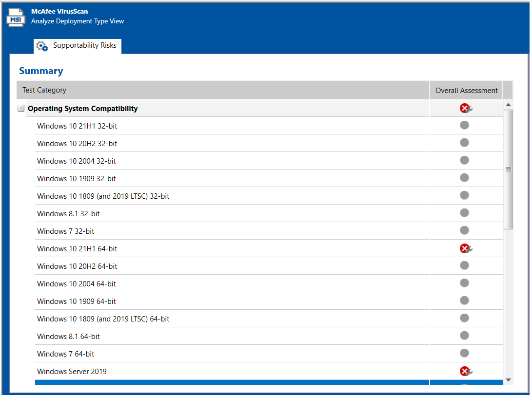
Task: Click the Test Category column header
Action: click(223, 90)
